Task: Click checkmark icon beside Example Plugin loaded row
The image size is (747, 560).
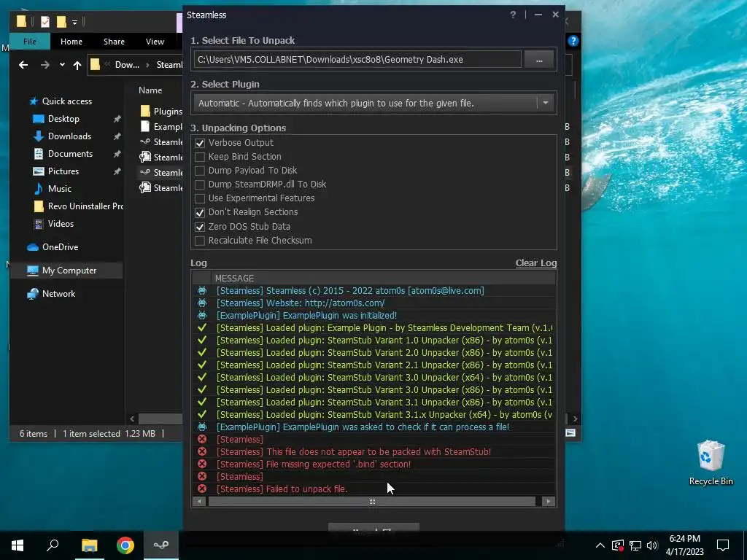Action: tap(202, 327)
